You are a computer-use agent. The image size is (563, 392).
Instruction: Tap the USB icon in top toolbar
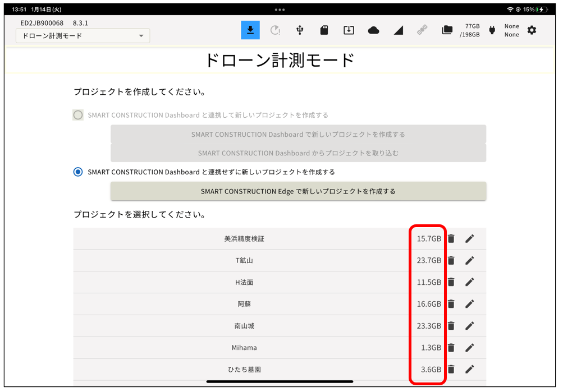click(300, 30)
